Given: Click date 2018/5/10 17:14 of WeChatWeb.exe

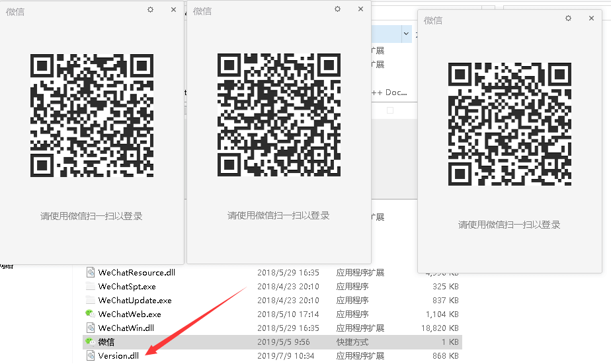Looking at the screenshot, I should [288, 314].
